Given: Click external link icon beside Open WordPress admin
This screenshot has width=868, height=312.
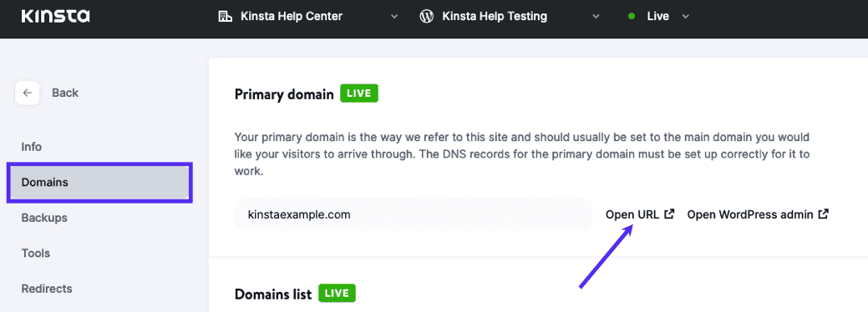Looking at the screenshot, I should click(824, 214).
